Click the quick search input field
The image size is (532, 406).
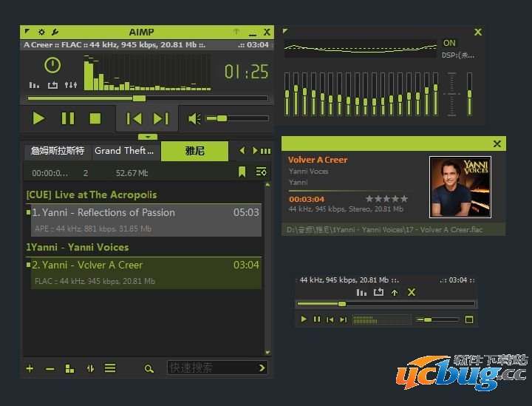tap(211, 368)
